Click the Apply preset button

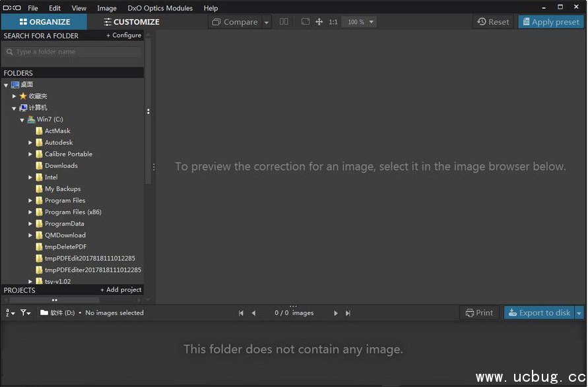pos(551,22)
